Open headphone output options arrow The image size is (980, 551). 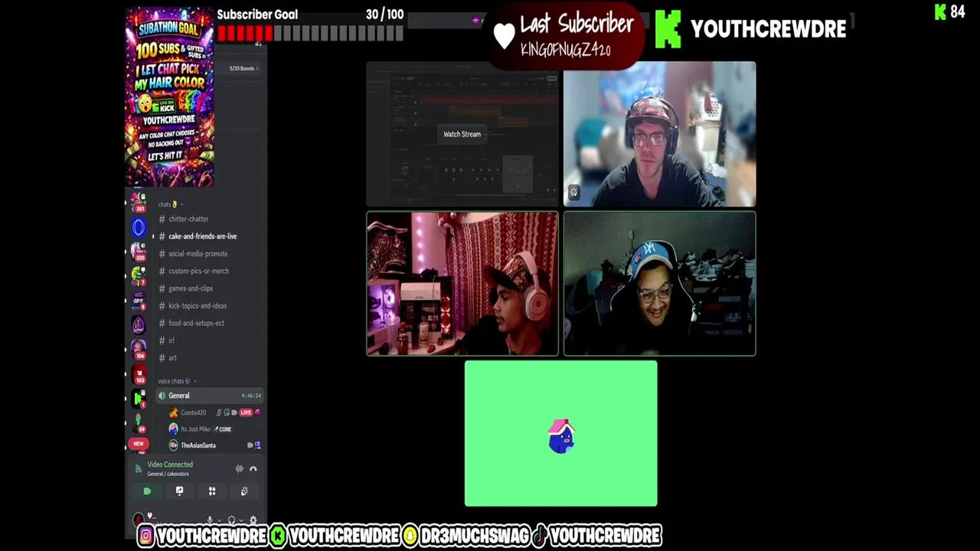click(241, 521)
